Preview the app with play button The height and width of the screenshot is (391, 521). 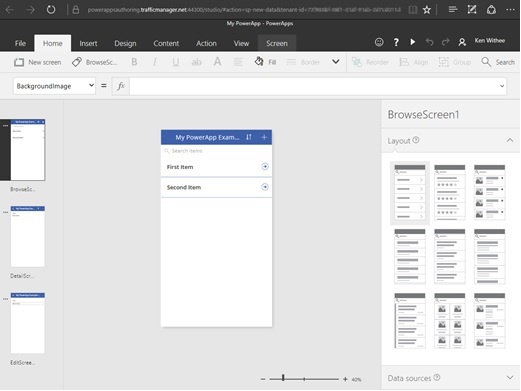tap(413, 42)
